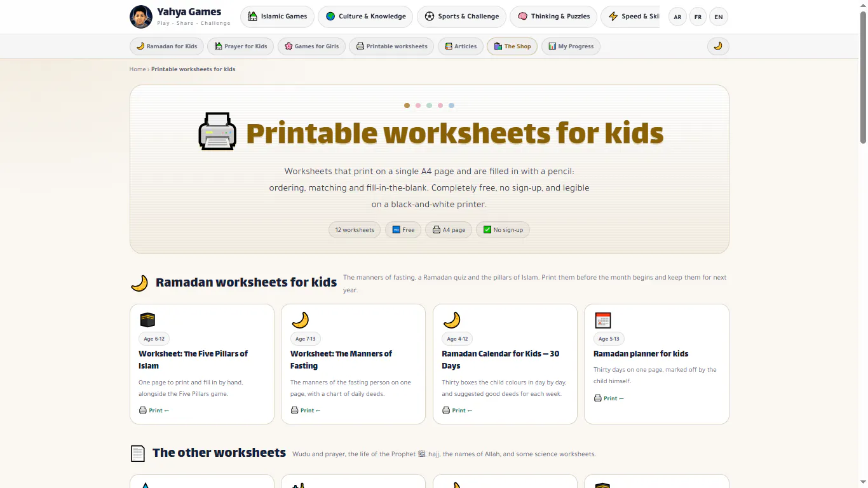Open the Culture & Knowledge category
This screenshot has width=868, height=488.
click(365, 17)
